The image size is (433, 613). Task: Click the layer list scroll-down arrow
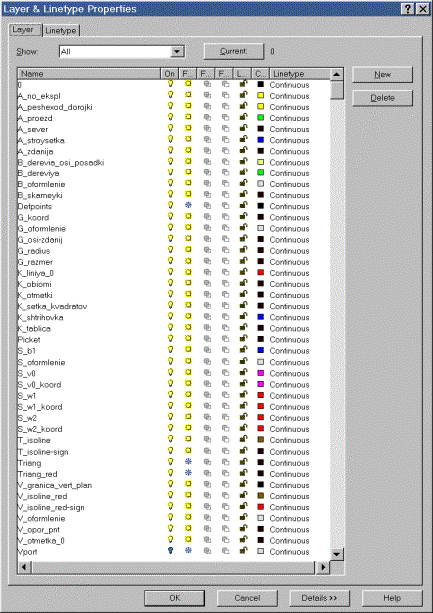pyautogui.click(x=336, y=554)
